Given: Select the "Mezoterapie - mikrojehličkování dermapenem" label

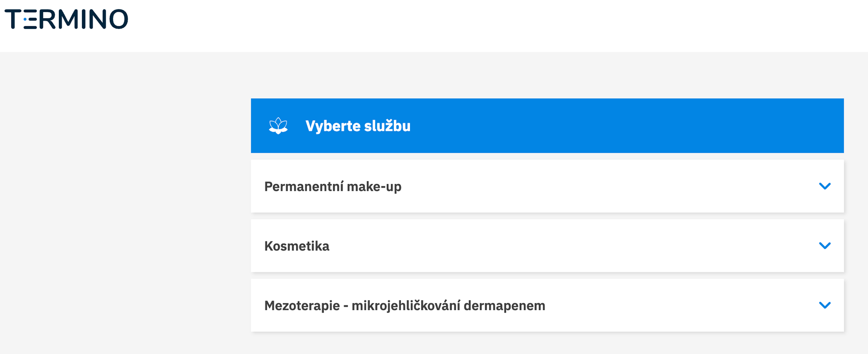Looking at the screenshot, I should tap(405, 306).
